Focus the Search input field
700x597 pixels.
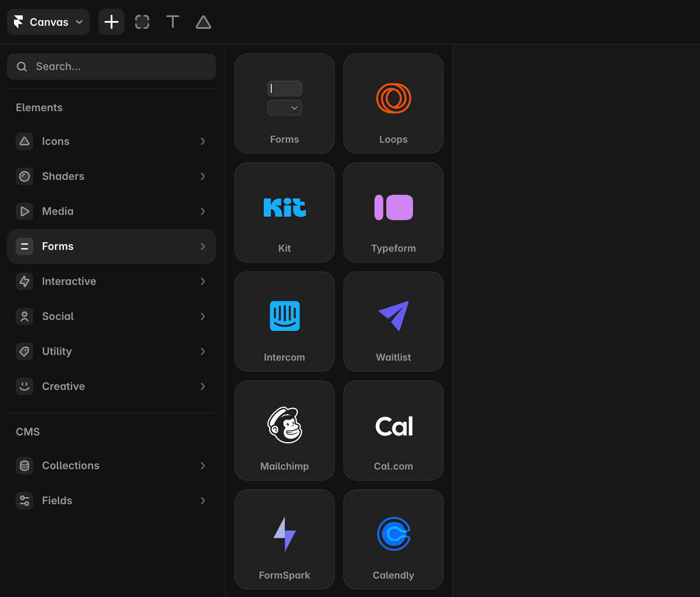[112, 67]
